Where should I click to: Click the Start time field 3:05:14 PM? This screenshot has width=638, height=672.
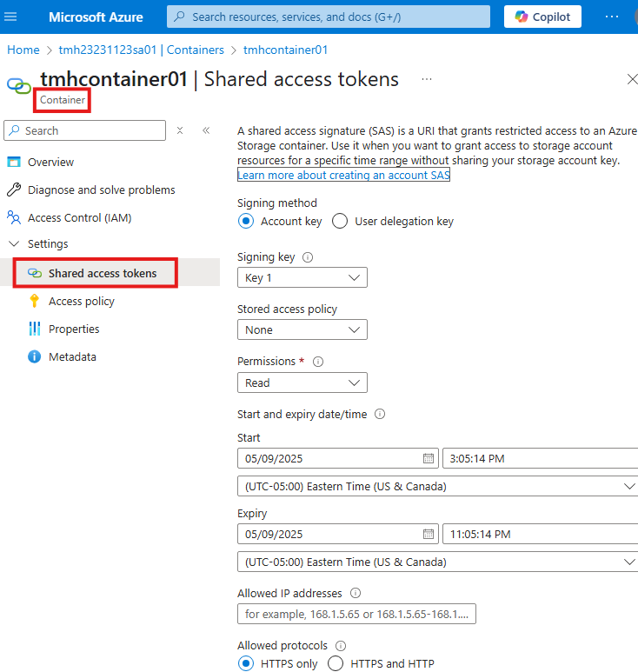(540, 458)
